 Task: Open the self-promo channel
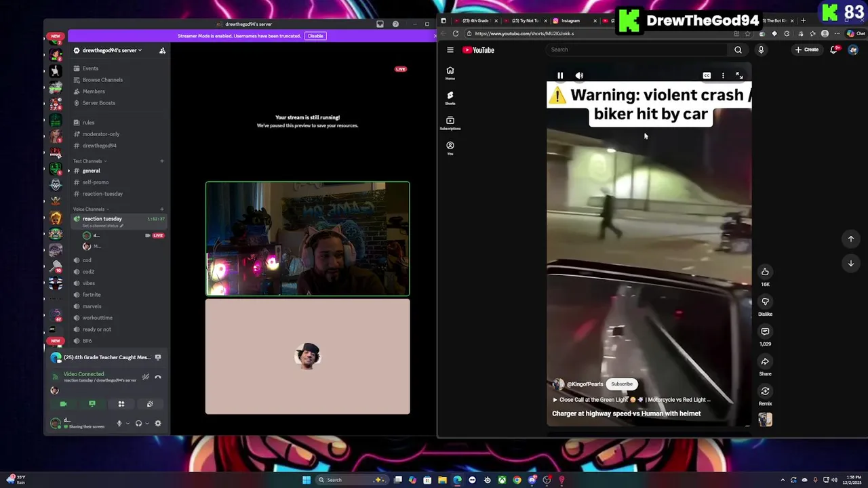click(96, 182)
